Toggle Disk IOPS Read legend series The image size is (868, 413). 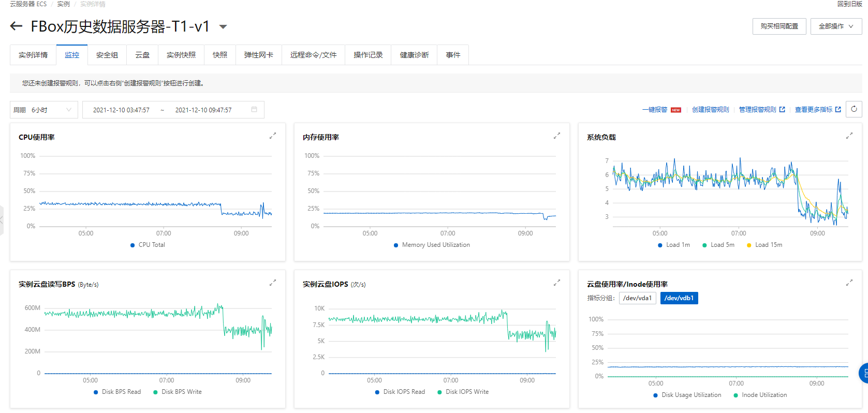point(400,392)
